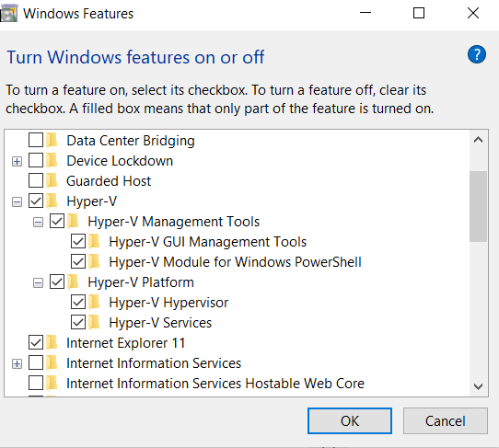Expand the Internet Information Services node
The width and height of the screenshot is (499, 448).
tap(17, 363)
